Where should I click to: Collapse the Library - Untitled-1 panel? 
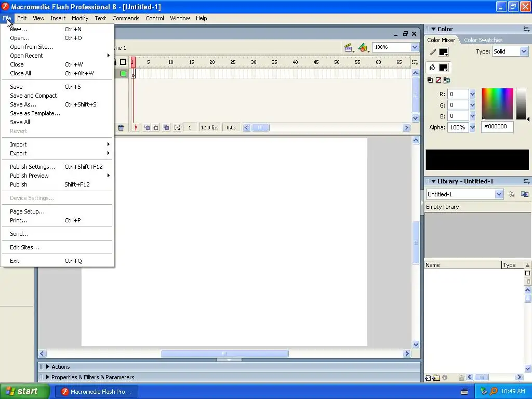click(x=433, y=181)
